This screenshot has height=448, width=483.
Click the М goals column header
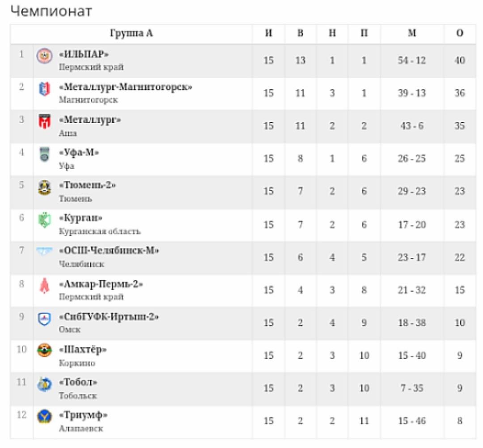coord(412,33)
